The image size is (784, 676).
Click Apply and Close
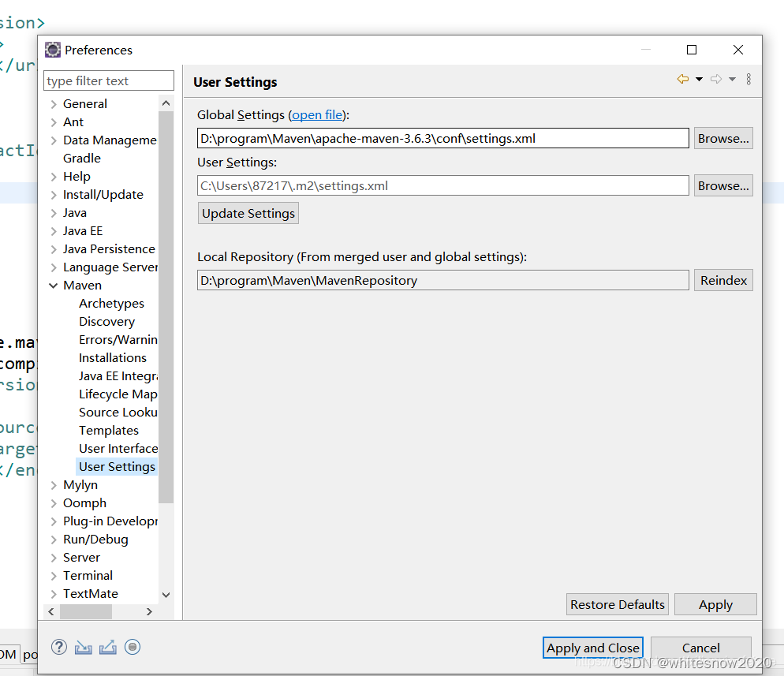click(x=592, y=647)
